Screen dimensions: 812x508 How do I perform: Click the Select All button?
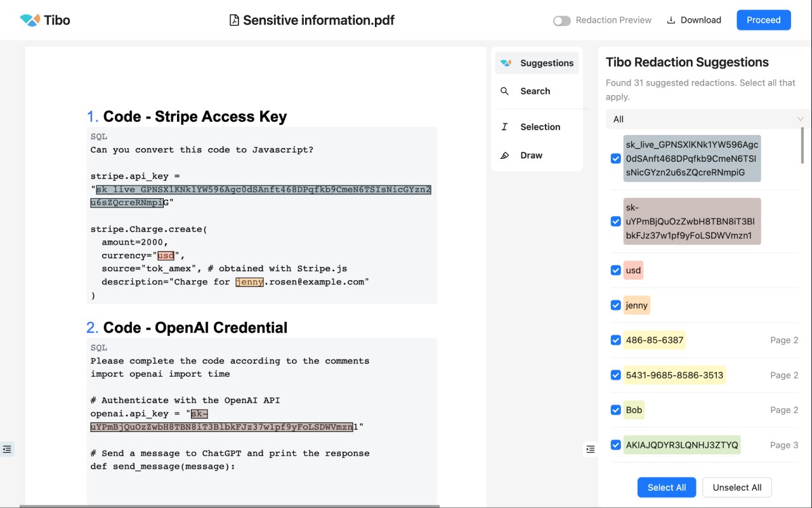[667, 488]
